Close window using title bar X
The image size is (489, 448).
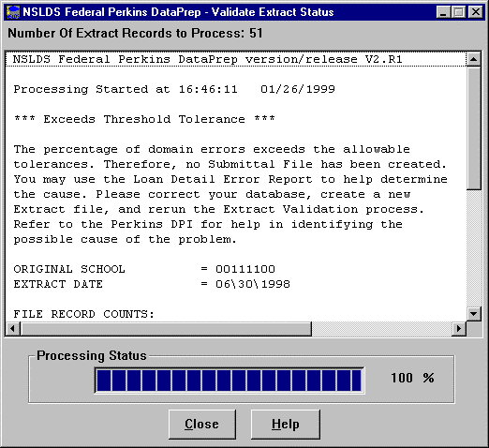476,12
